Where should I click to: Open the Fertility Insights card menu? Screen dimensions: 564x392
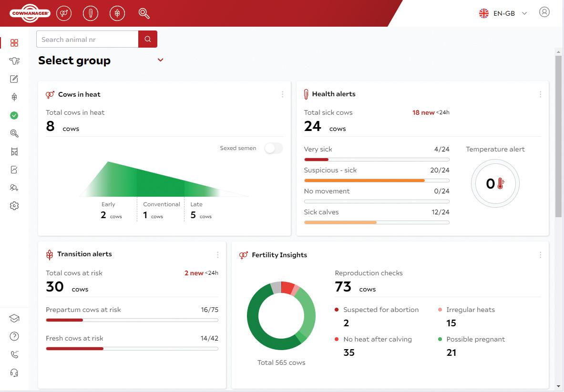(x=540, y=255)
